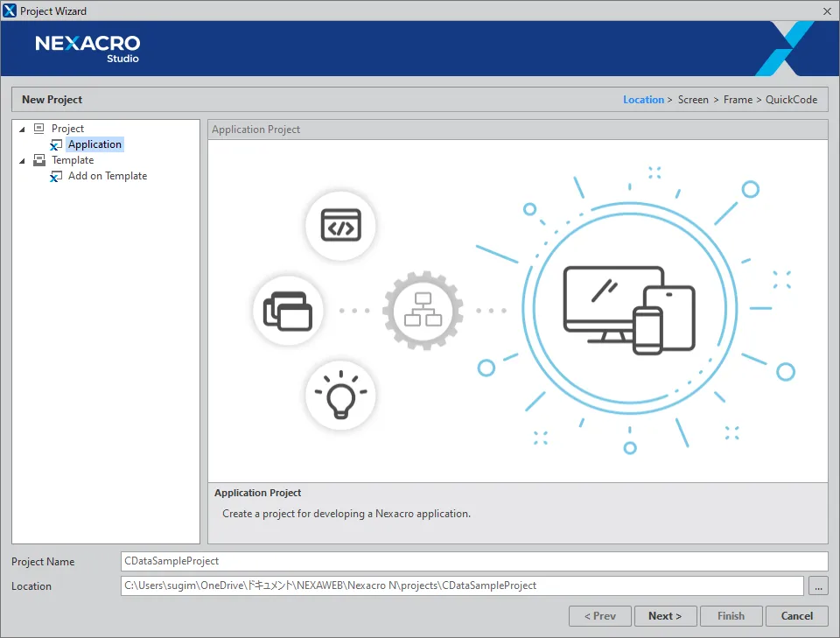Select Add on Template in tree
The height and width of the screenshot is (638, 840).
click(108, 176)
